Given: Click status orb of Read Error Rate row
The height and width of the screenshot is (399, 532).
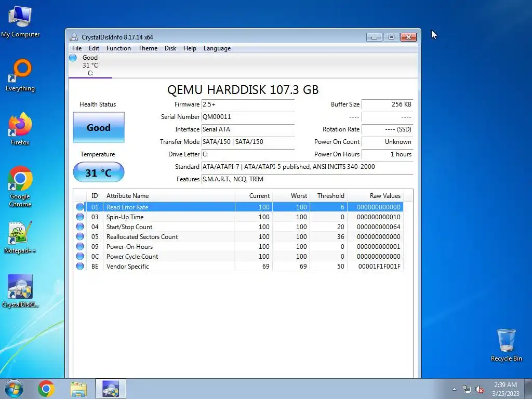Looking at the screenshot, I should [x=80, y=207].
